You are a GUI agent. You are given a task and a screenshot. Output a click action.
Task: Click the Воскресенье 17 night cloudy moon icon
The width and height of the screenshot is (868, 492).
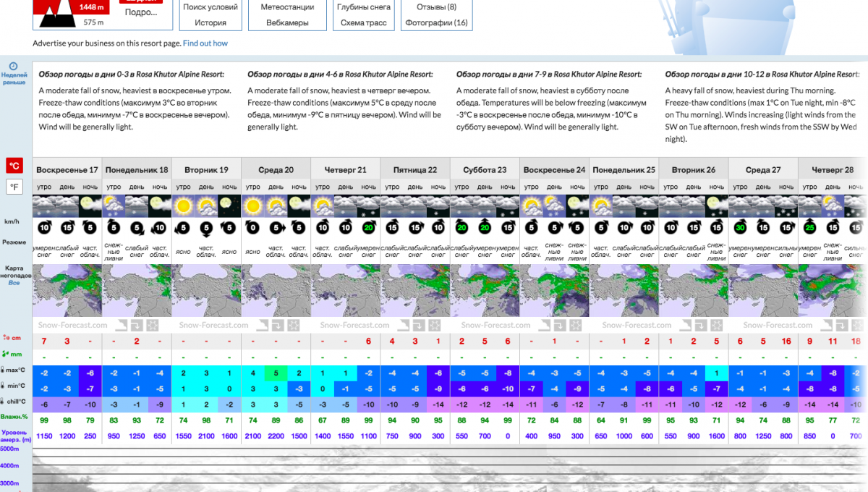pos(90,205)
